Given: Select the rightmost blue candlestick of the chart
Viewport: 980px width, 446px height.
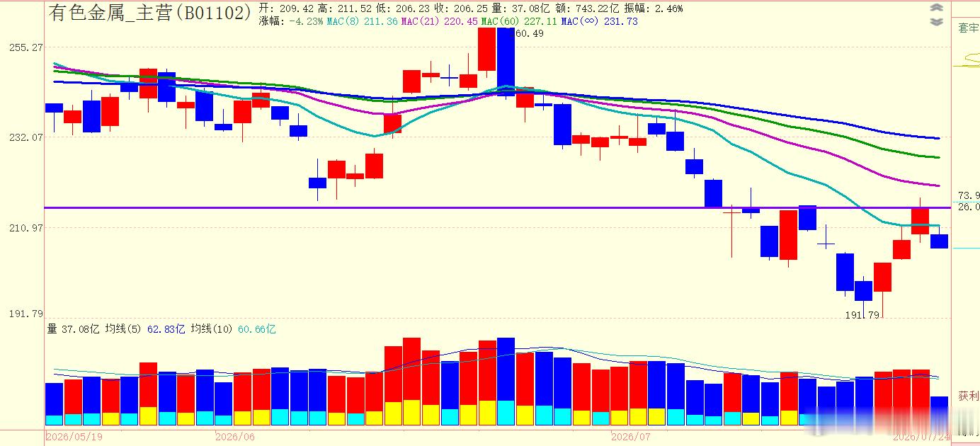Looking at the screenshot, I should click(x=939, y=241).
